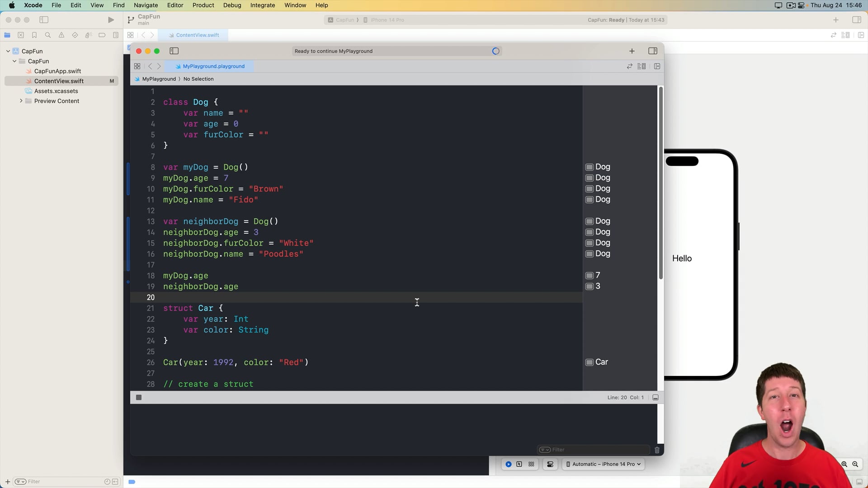Open CapFunApp.swift in navigator
The image size is (868, 488).
tap(57, 71)
